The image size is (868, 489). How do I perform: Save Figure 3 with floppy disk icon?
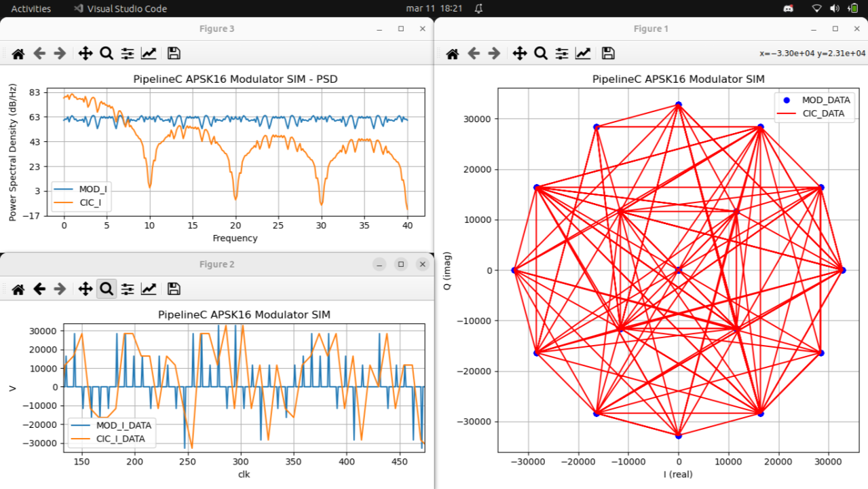click(174, 54)
